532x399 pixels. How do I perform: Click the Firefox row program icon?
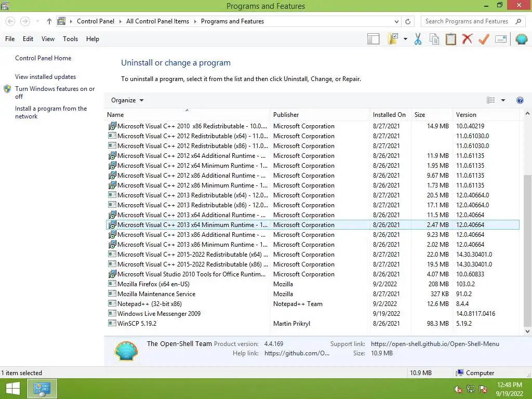[112, 284]
